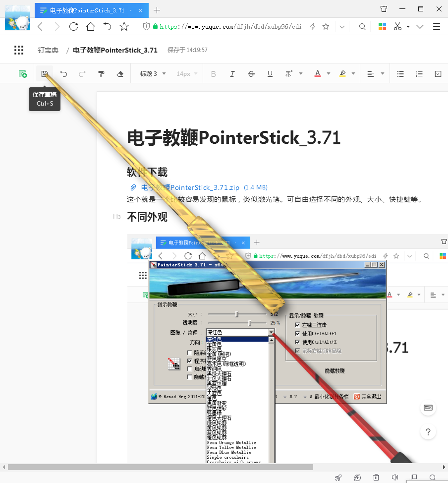448x483 pixels.
Task: Click the rocket accelerator icon in status bar
Action: coord(338,478)
